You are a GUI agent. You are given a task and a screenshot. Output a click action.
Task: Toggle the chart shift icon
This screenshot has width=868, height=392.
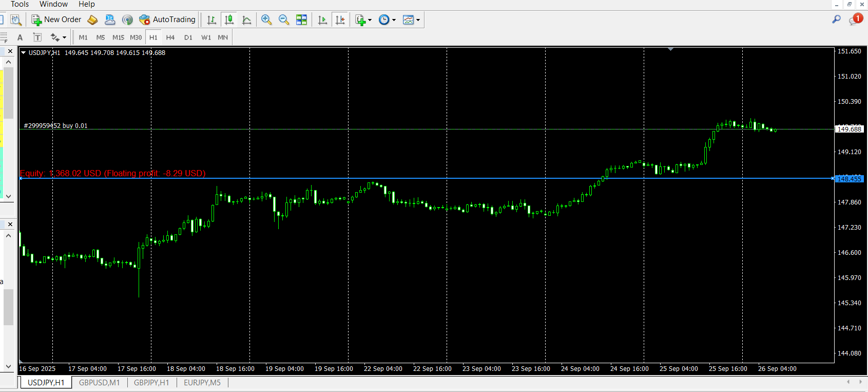(340, 20)
